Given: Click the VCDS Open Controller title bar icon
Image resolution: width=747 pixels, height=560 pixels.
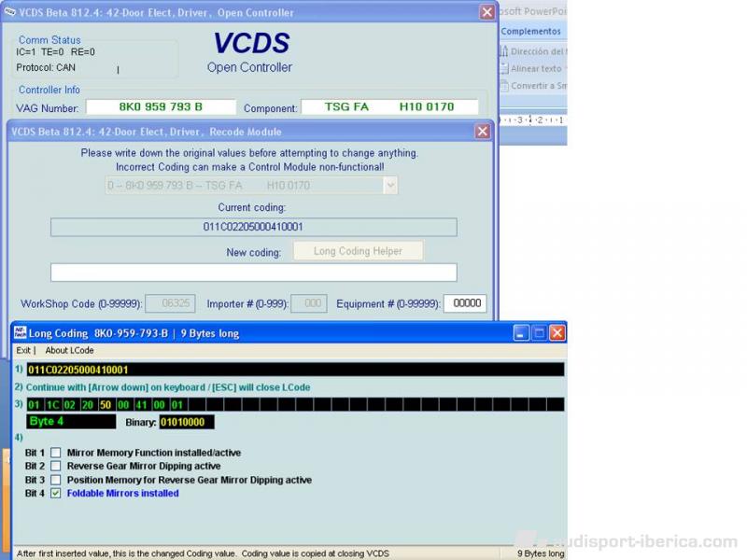Looking at the screenshot, I should (x=9, y=12).
